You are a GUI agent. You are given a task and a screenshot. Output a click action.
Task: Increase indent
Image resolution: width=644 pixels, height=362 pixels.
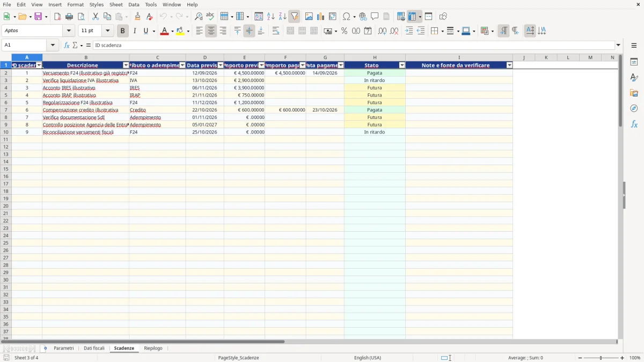click(x=409, y=31)
